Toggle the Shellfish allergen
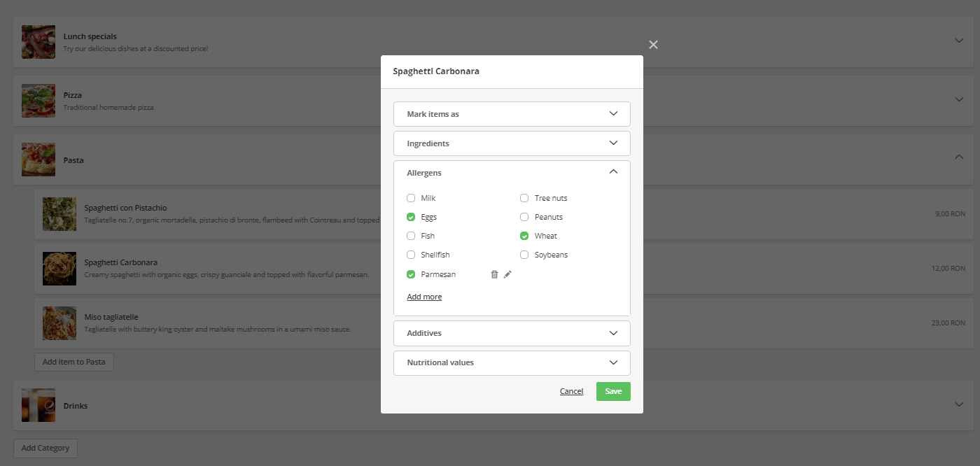This screenshot has height=466, width=980. click(411, 255)
